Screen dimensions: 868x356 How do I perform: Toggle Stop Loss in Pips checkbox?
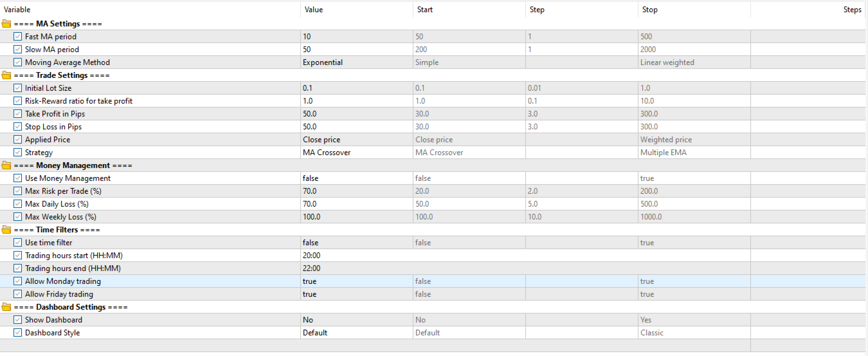(x=17, y=127)
